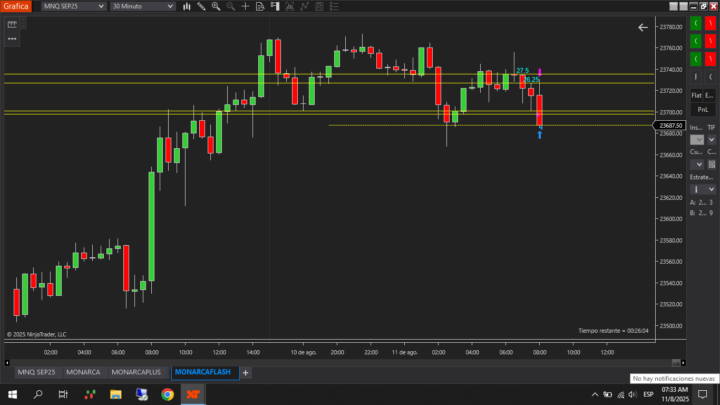Open the notification center icon
Image resolution: width=720 pixels, height=405 pixels.
tap(703, 394)
